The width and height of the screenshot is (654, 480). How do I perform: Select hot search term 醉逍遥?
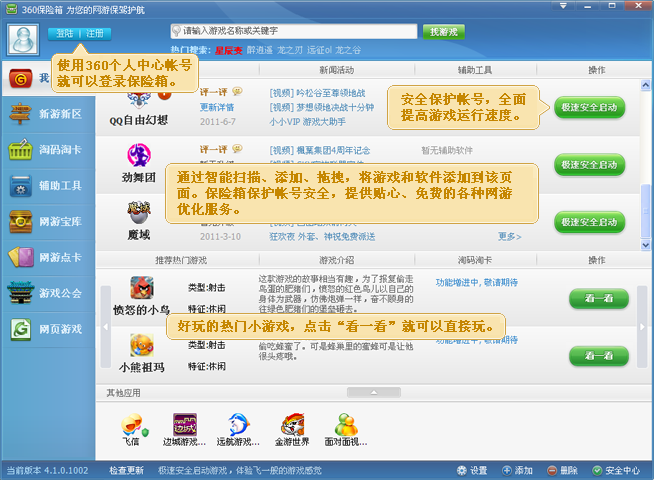tap(259, 50)
